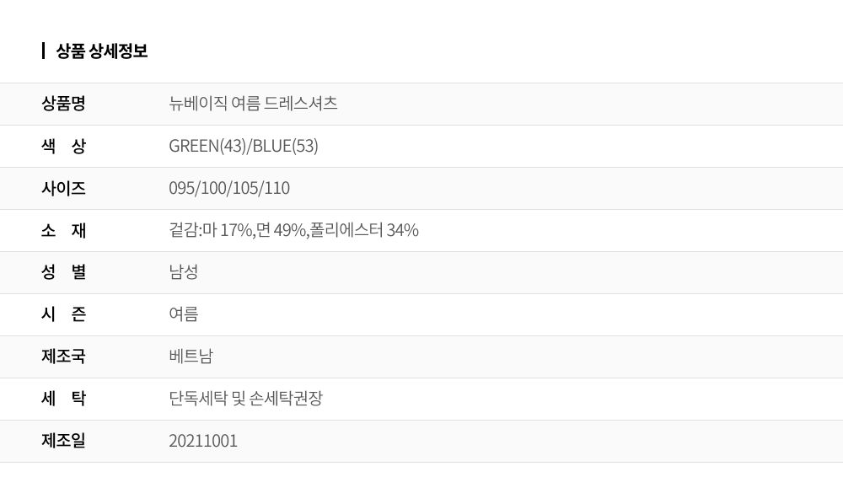Click product name 뉴베이직 여름 드레스셔츠

point(253,103)
